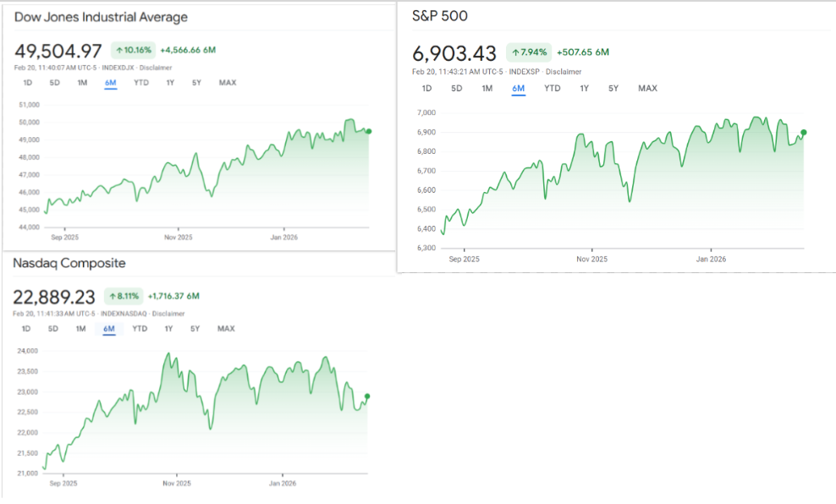Image resolution: width=836 pixels, height=504 pixels.
Task: Switch Nasdaq Composite chart to YTD
Action: (140, 329)
